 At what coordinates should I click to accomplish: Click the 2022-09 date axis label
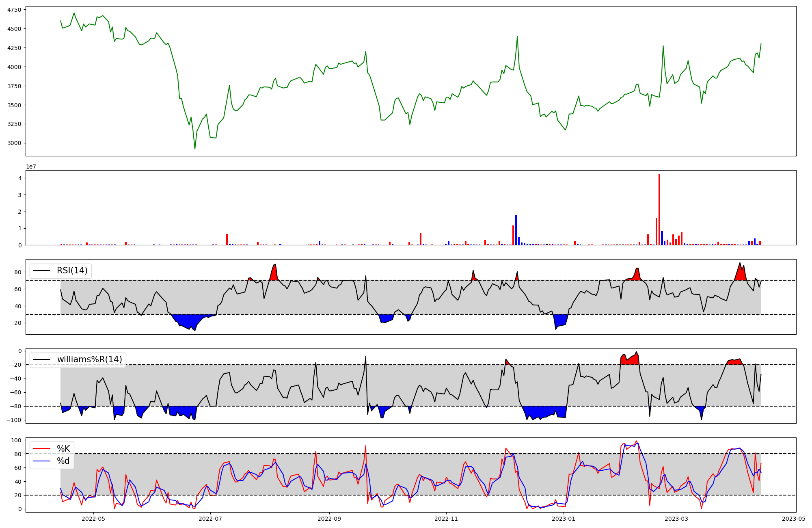coord(329,519)
